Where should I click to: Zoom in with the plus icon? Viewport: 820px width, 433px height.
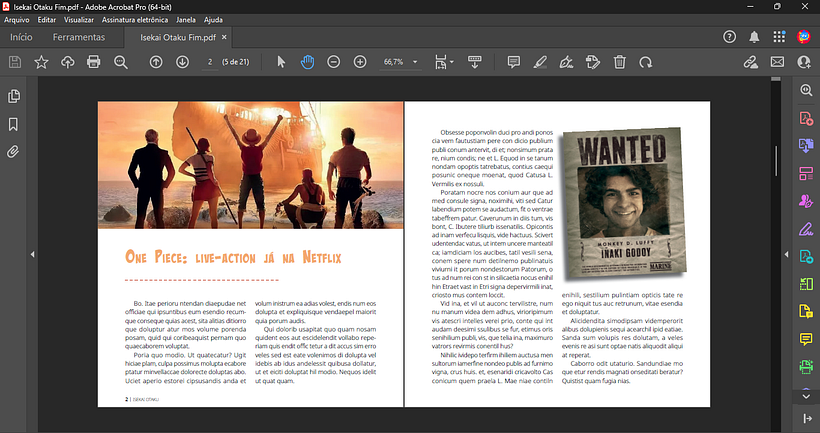tap(360, 62)
